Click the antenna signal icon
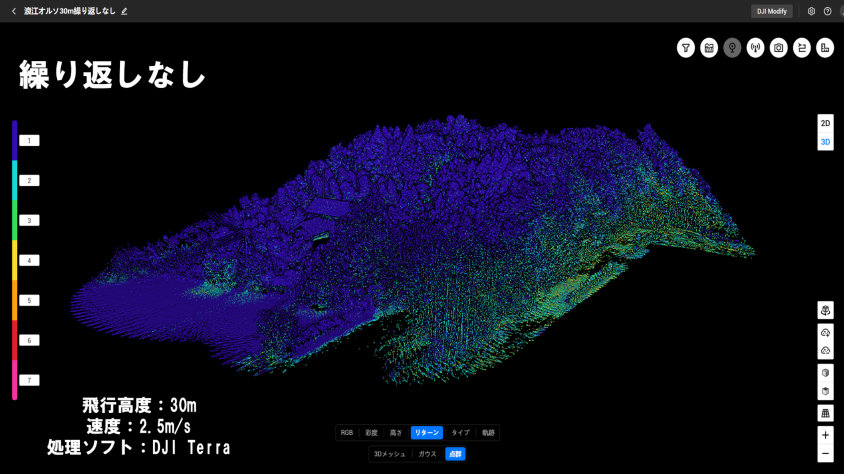 coord(755,48)
